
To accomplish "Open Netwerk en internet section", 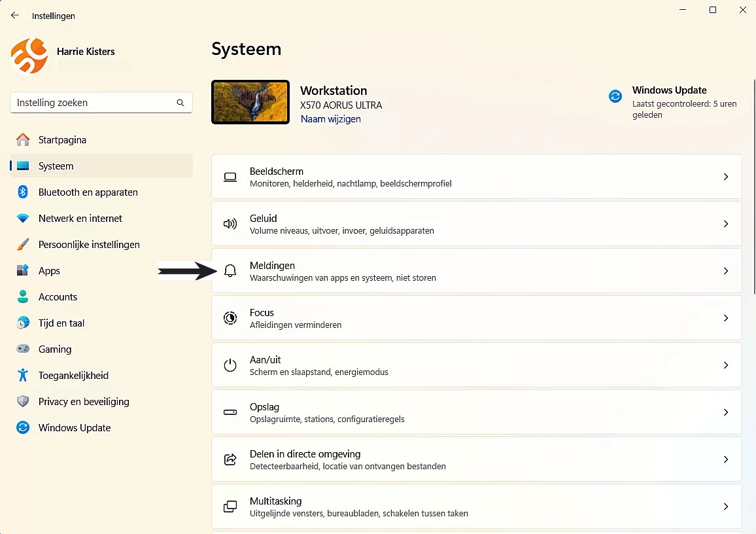I will [x=101, y=218].
